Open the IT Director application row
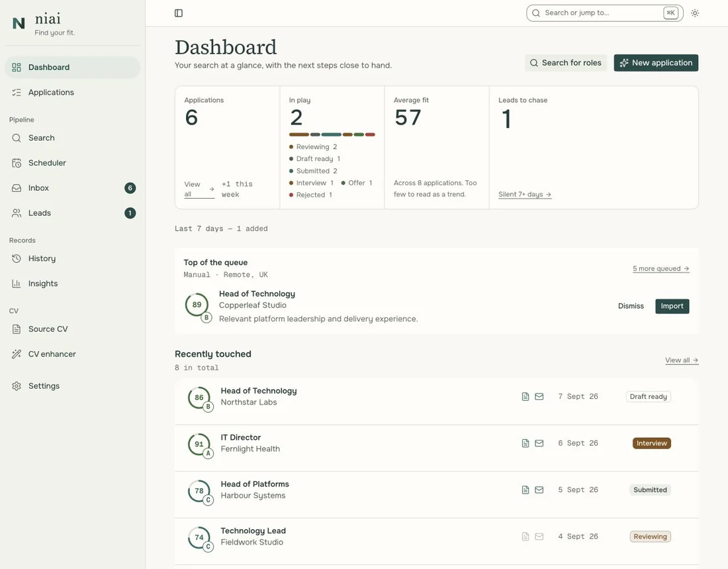The height and width of the screenshot is (569, 728). point(436,448)
